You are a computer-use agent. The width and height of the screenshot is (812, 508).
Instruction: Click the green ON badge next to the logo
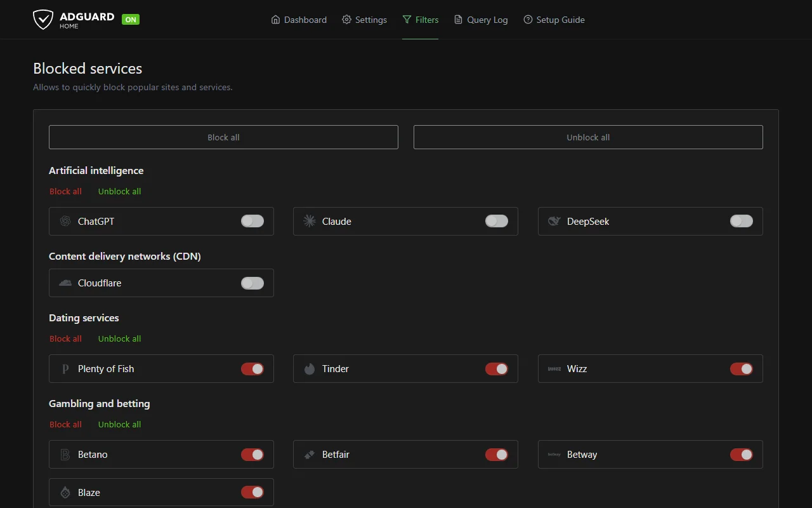pos(130,19)
